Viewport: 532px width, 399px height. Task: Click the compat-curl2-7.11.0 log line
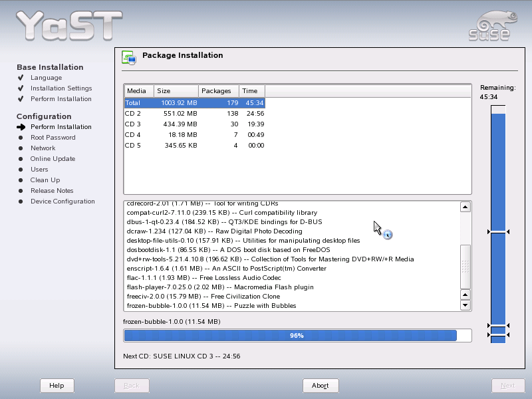coord(222,213)
